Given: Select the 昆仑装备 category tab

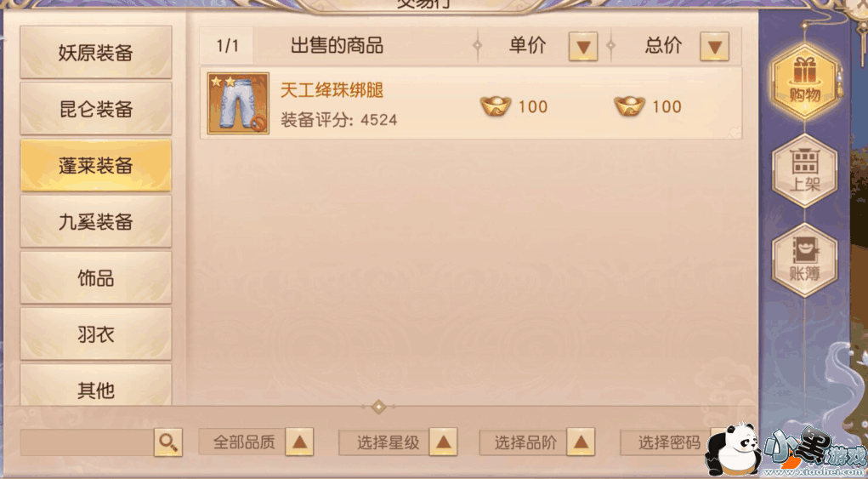Looking at the screenshot, I should tap(96, 109).
